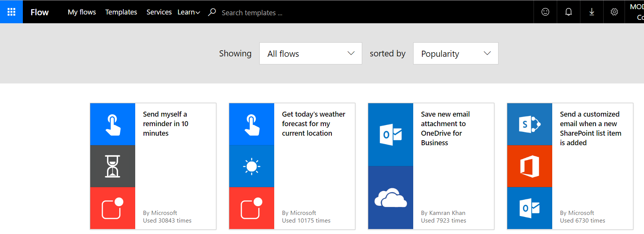Click the manual trigger icon in weather card

tap(252, 124)
